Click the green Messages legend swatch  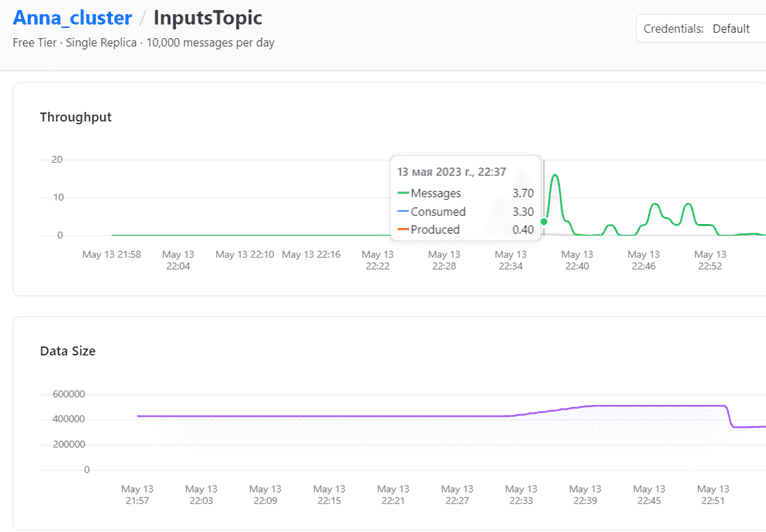click(x=403, y=193)
